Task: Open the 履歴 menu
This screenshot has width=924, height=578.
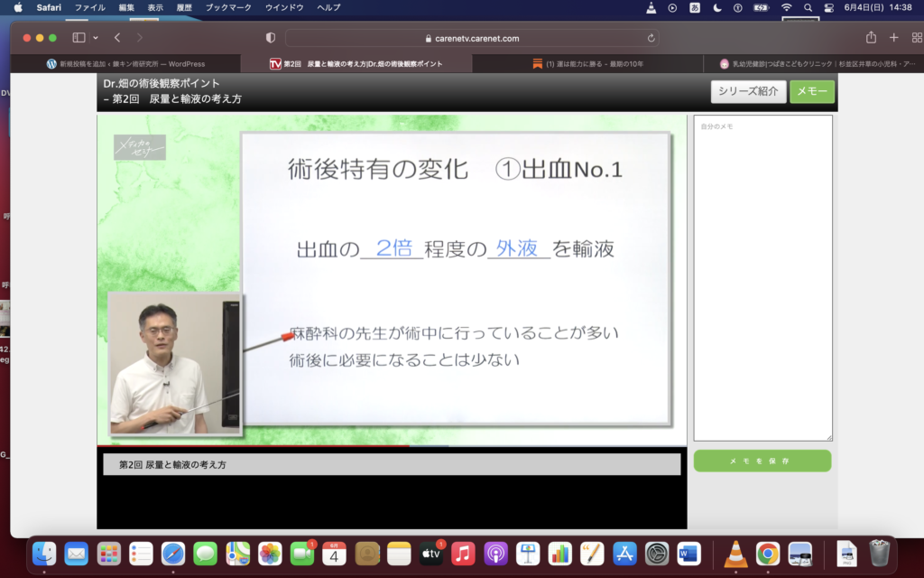Action: 184,7
